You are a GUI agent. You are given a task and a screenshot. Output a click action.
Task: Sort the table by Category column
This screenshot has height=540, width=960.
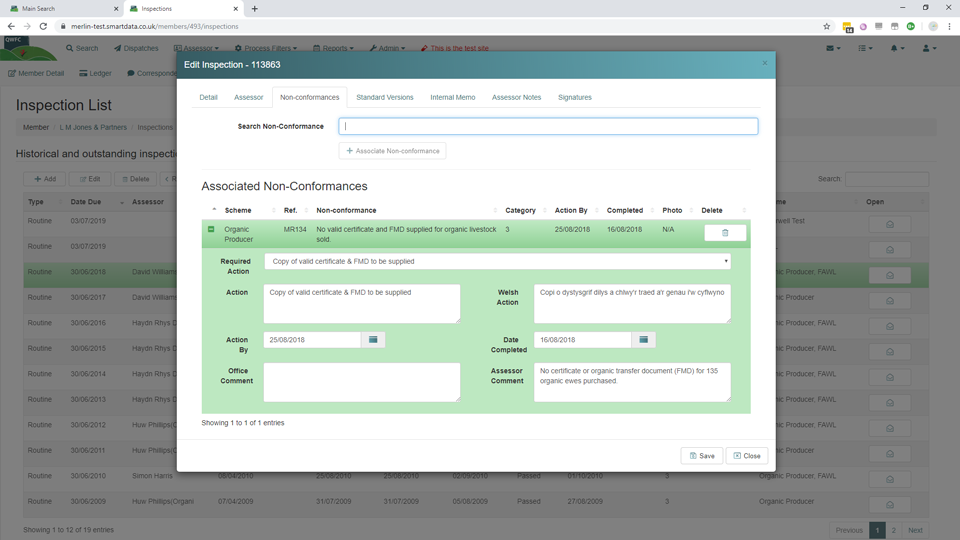pos(520,211)
